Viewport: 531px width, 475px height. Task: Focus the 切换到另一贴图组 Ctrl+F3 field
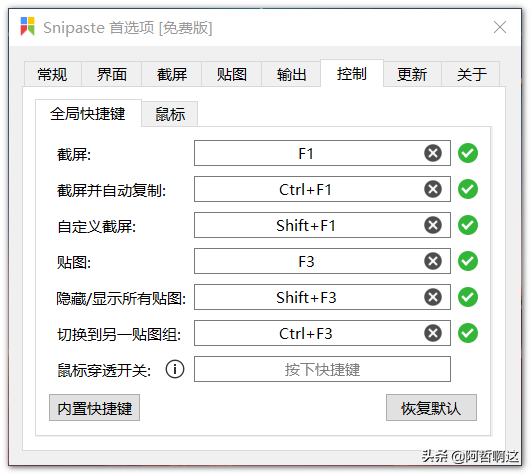click(x=322, y=333)
